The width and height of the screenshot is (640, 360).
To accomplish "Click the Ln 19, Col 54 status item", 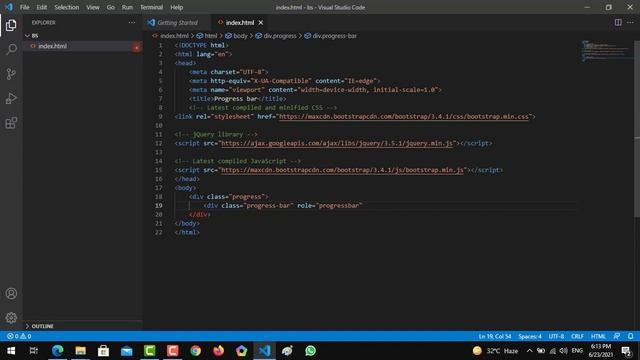I will click(x=495, y=336).
